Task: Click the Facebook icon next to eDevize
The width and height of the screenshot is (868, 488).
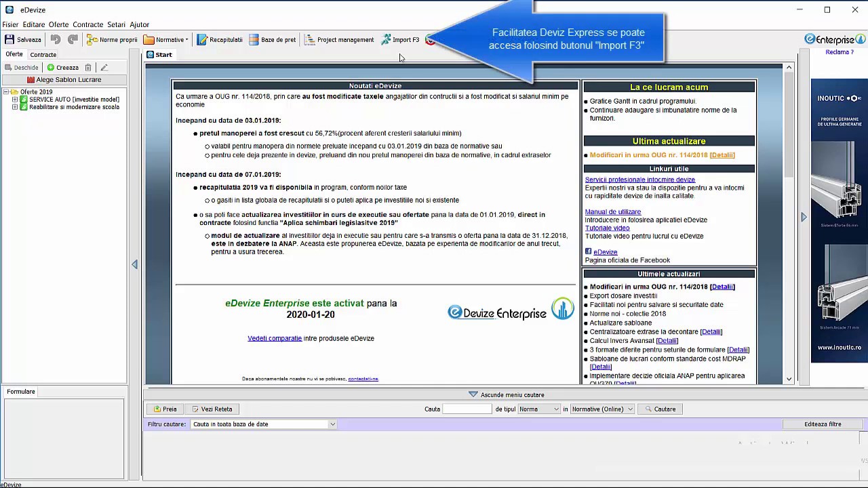Action: (x=588, y=251)
